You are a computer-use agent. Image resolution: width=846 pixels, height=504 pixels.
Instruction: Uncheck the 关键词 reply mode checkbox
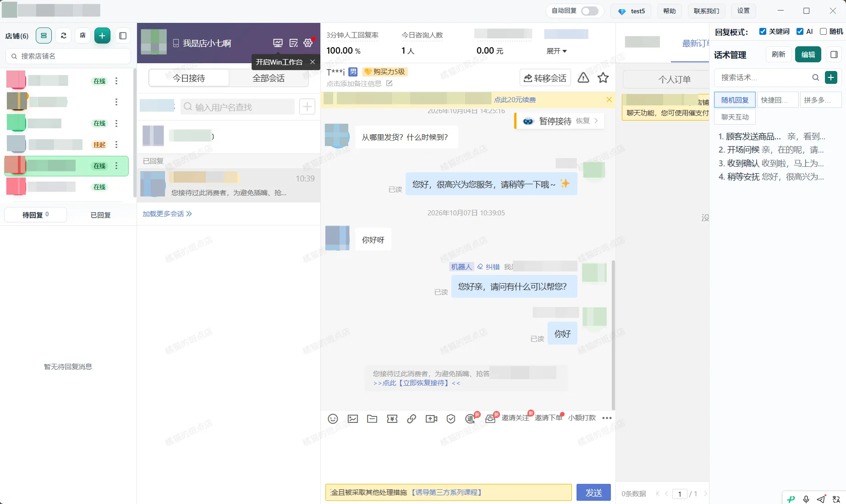click(x=763, y=32)
